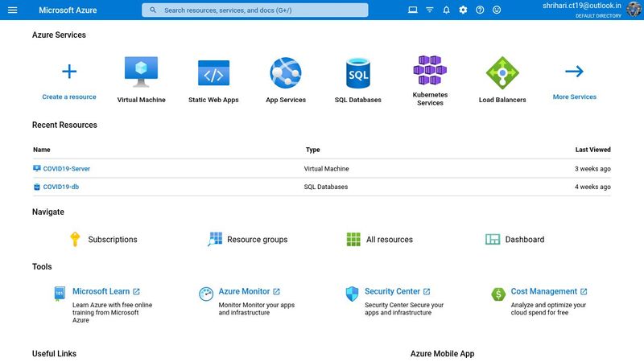Viewport: 644px width, 362px height.
Task: Open the Static Web Apps icon
Action: click(x=213, y=73)
